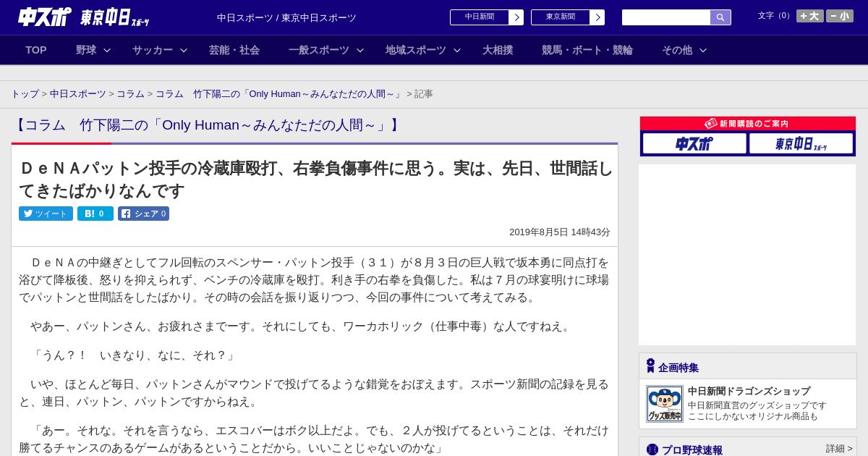868x456 pixels.
Task: Click the arrow beside 東京新聞 button
Action: pos(597,17)
